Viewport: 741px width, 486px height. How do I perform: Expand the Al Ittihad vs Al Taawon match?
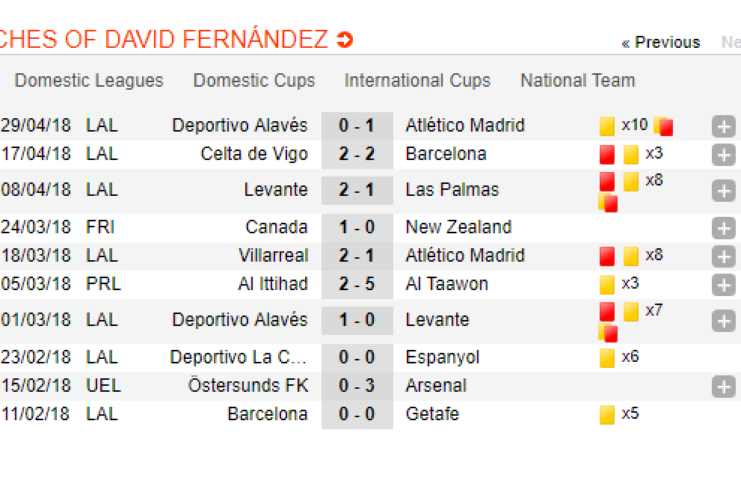[x=724, y=285]
